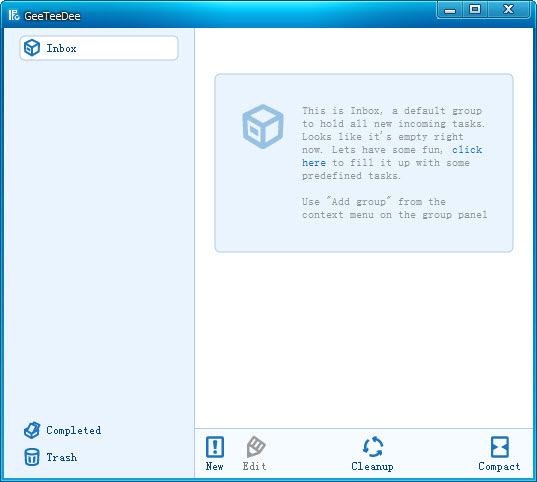Select the Inbox group label
537x482 pixels.
pyautogui.click(x=61, y=48)
